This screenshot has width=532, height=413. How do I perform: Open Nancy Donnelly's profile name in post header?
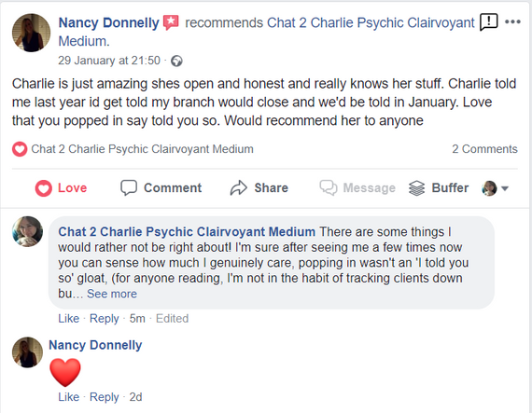[108, 22]
